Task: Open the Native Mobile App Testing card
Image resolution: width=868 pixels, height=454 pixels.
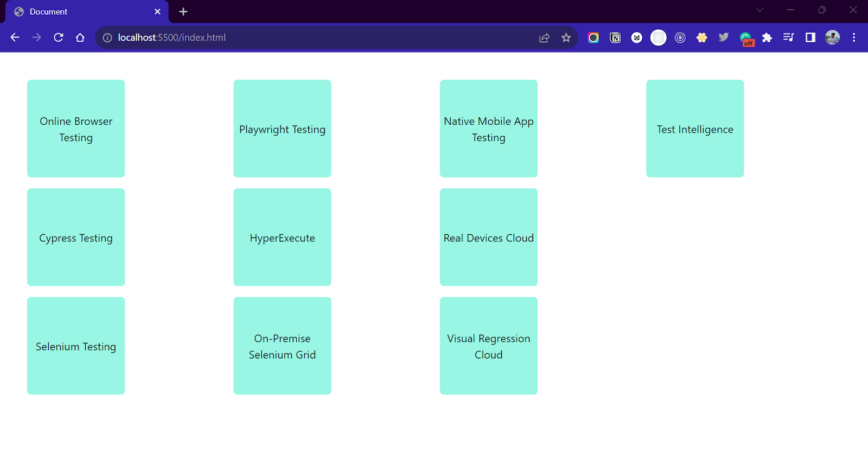Action: click(x=489, y=129)
